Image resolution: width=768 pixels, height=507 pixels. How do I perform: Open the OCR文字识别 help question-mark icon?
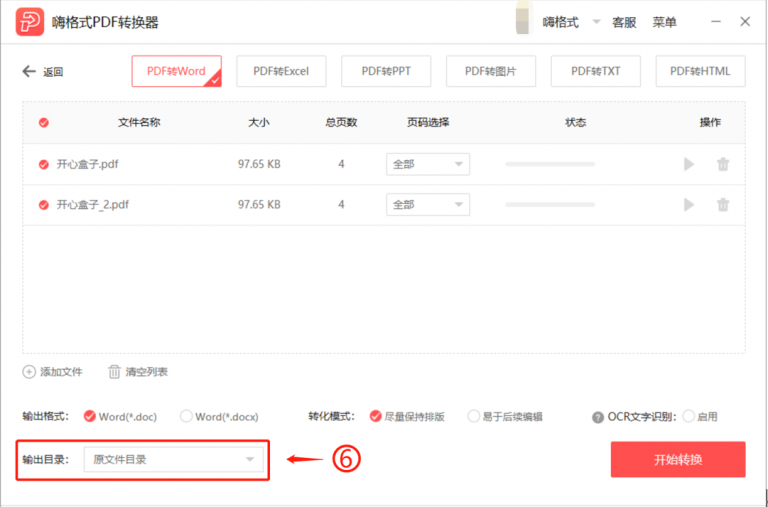click(x=598, y=417)
